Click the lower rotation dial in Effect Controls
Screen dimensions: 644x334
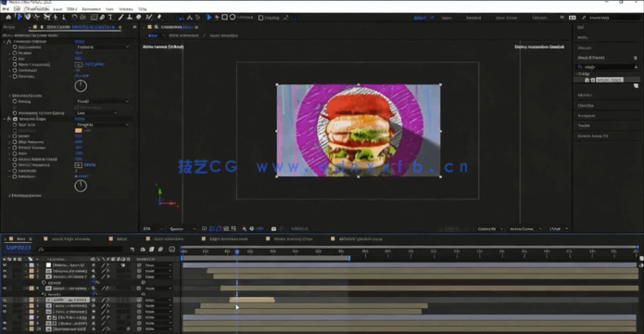81,186
